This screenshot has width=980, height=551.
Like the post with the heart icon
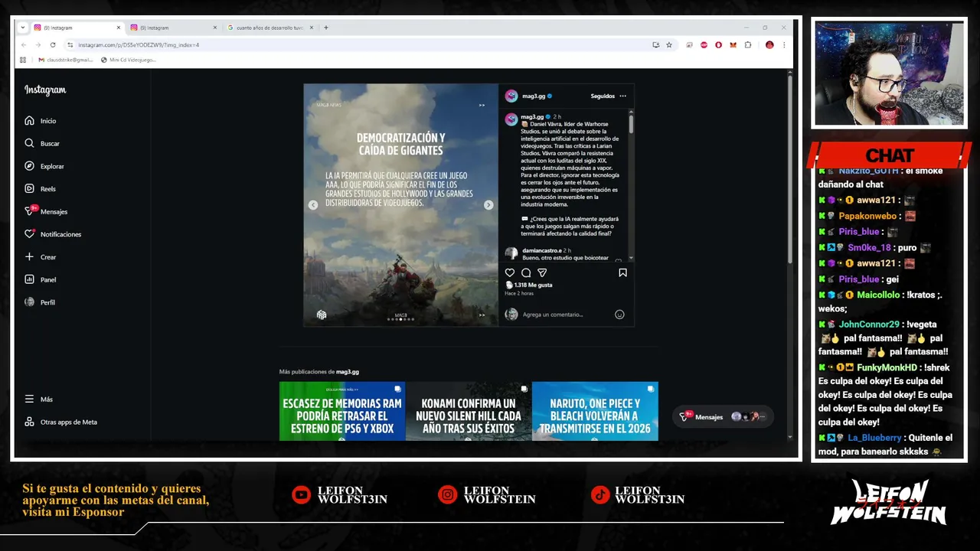coord(510,272)
